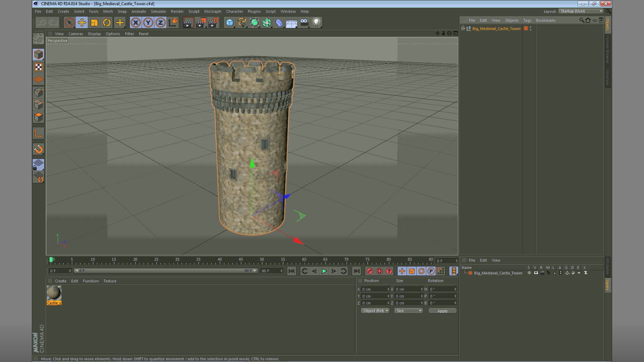Image resolution: width=644 pixels, height=362 pixels.
Task: Open the MoGraph menu
Action: tap(213, 11)
